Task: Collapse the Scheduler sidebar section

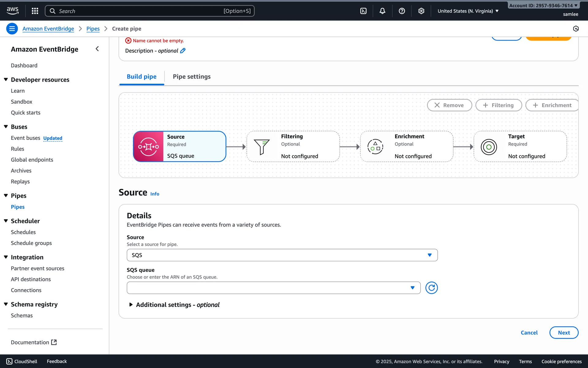Action: pos(6,221)
